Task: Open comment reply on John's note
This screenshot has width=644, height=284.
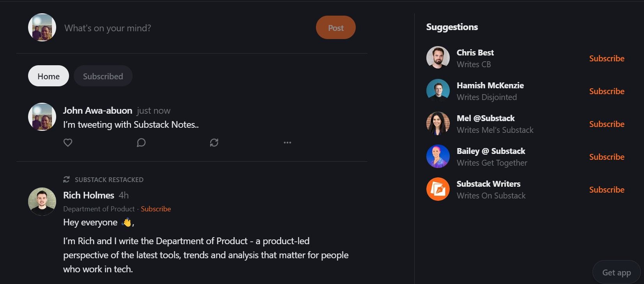Action: pyautogui.click(x=141, y=143)
